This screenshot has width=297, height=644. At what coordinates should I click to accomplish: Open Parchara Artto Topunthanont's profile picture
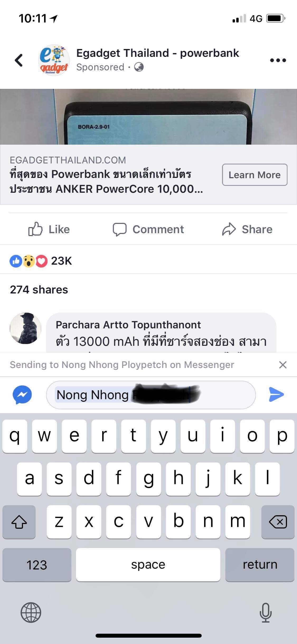[x=25, y=328]
